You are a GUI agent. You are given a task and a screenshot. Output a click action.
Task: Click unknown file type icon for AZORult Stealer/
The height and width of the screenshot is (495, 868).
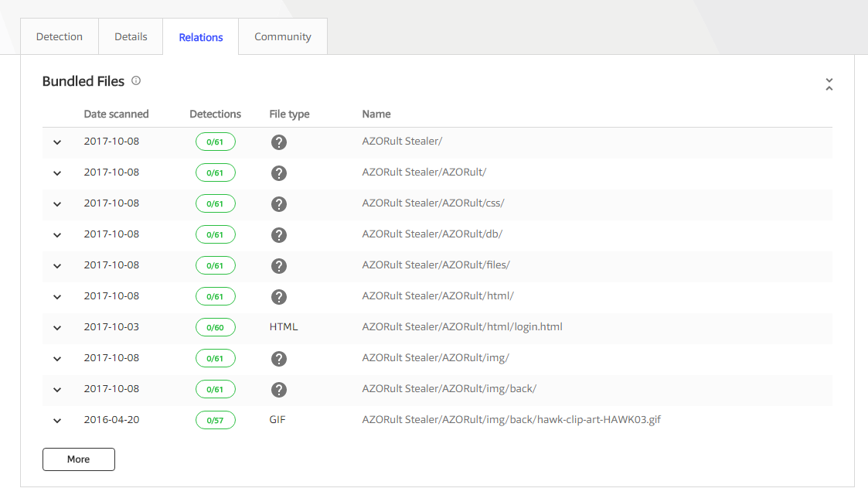click(279, 142)
